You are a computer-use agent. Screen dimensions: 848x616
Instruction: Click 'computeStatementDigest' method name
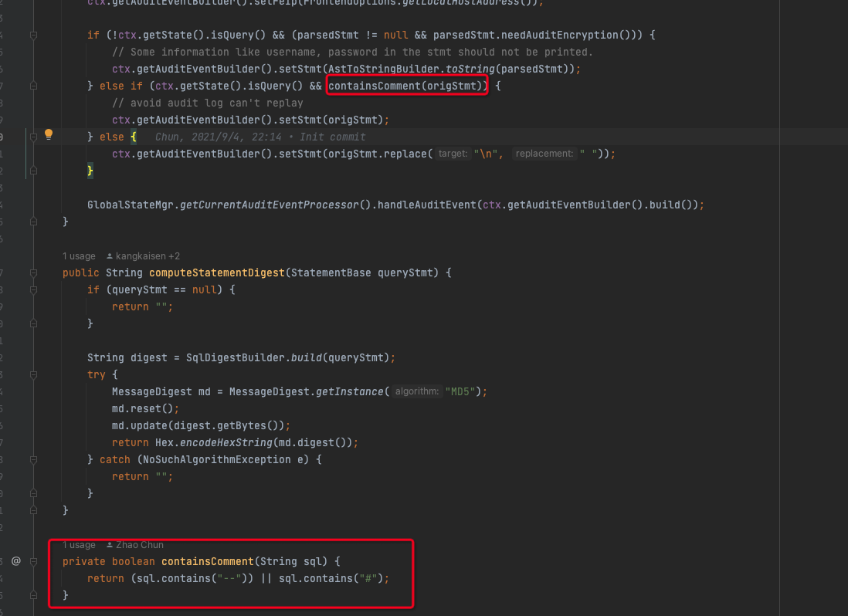217,273
